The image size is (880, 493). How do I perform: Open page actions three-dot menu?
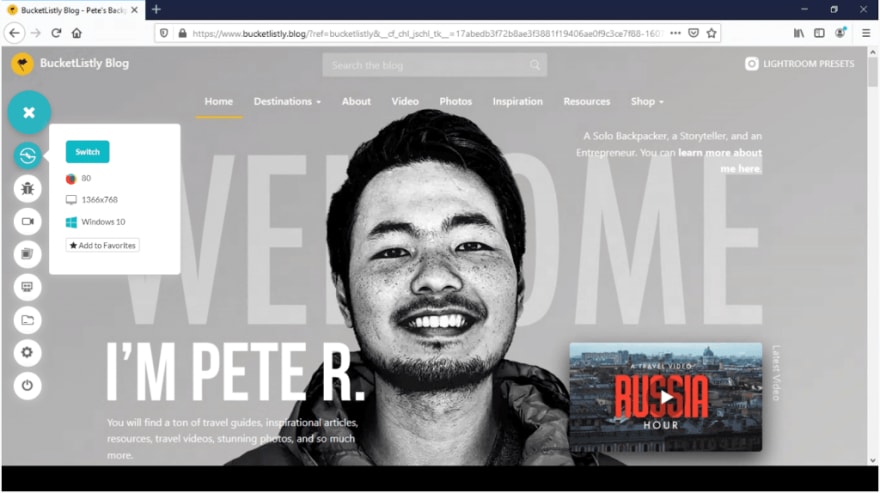click(675, 33)
